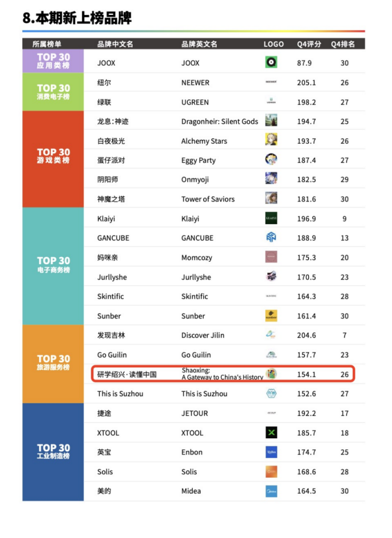Image resolution: width=392 pixels, height=538 pixels.
Task: Select the 研学绍兴·读懂中国 brand name
Action: coord(126,374)
